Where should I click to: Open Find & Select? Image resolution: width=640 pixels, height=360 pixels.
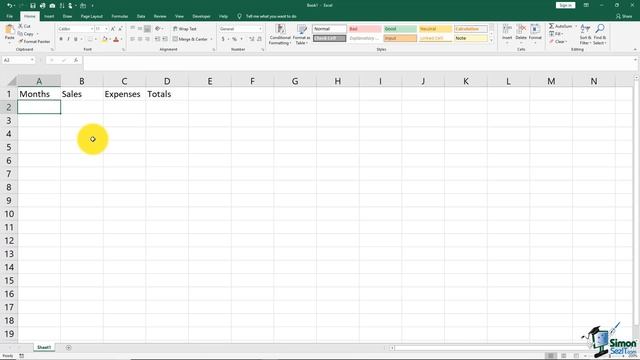pyautogui.click(x=600, y=34)
